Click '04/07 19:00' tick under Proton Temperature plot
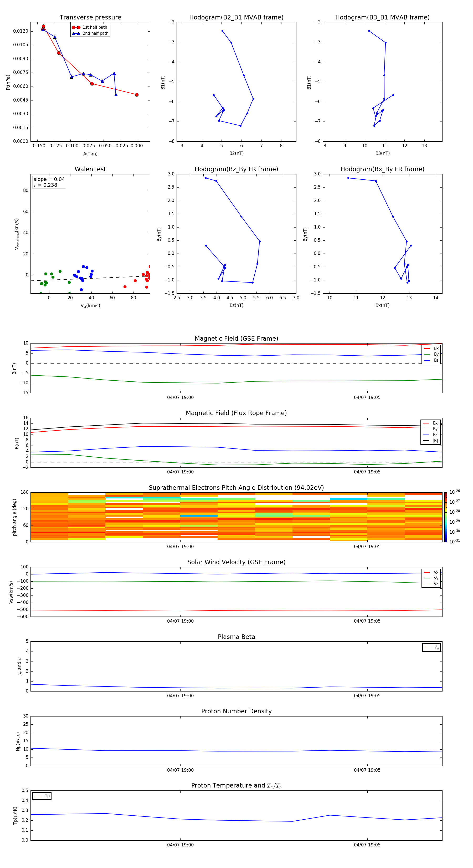The width and height of the screenshot is (473, 868). [x=181, y=845]
